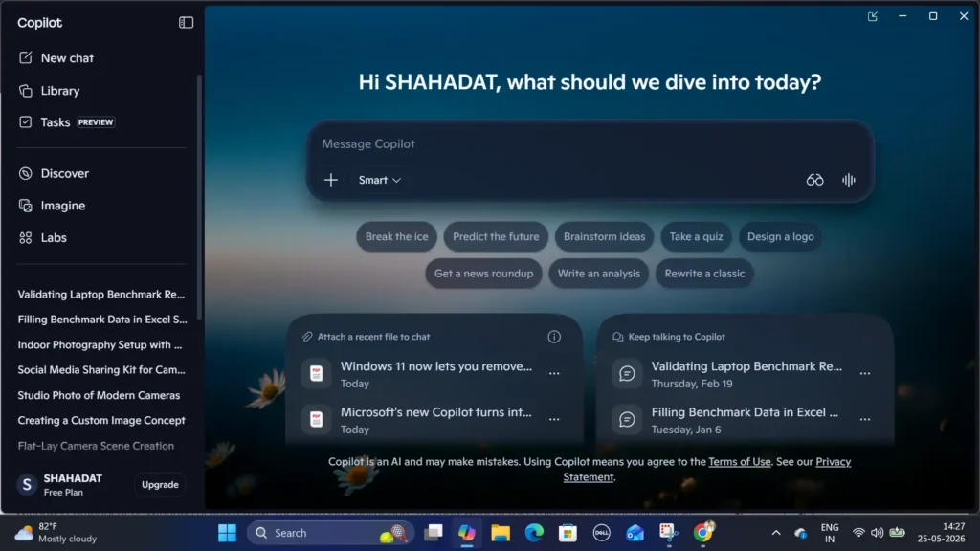Open more options for Microsoft's new Copilot file
Image resolution: width=980 pixels, height=551 pixels.
coord(554,420)
